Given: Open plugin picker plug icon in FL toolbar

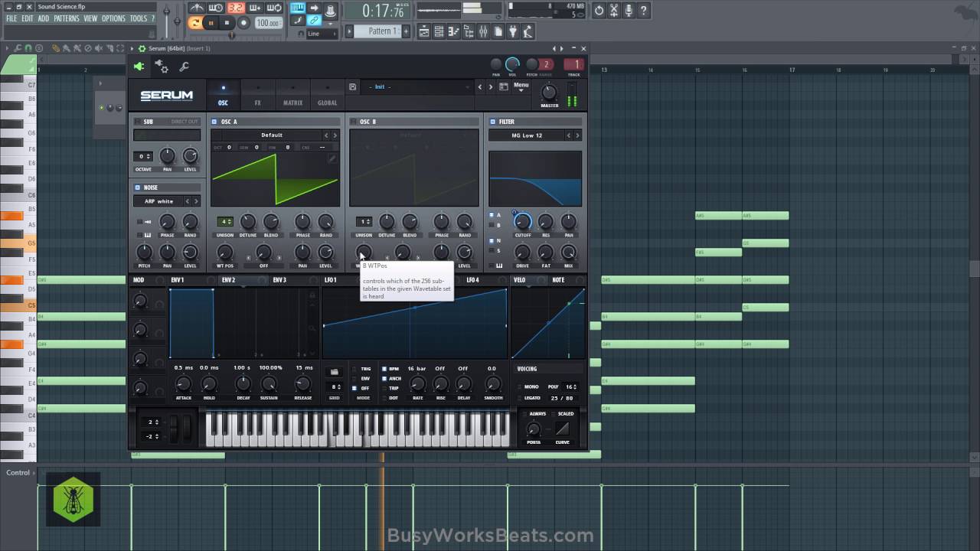Looking at the screenshot, I should click(513, 31).
